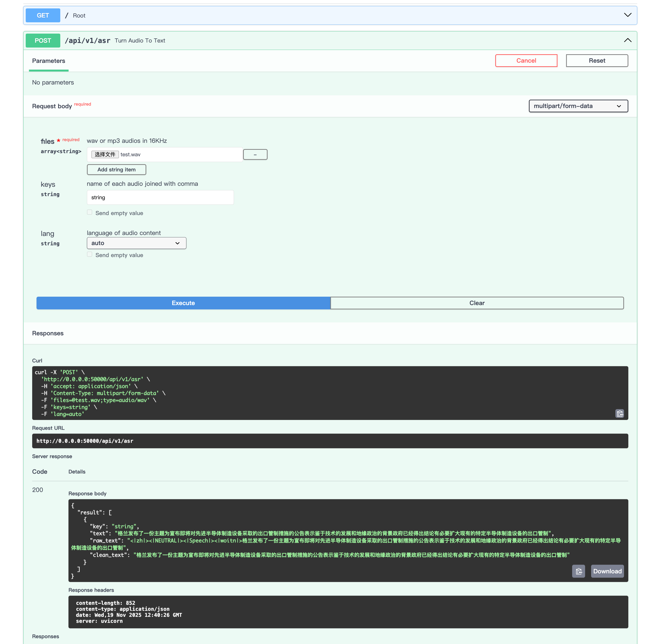This screenshot has width=661, height=644.
Task: Copy the response body to clipboard
Action: pos(578,571)
